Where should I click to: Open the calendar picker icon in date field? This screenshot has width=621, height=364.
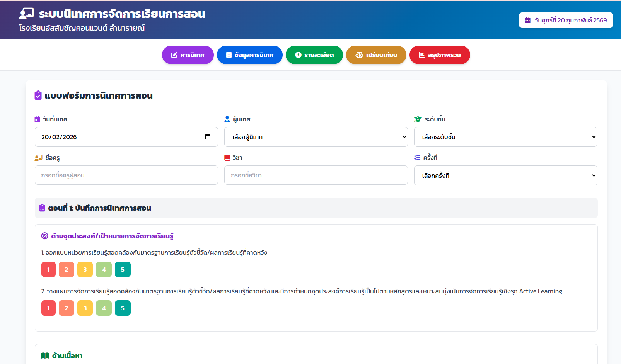tap(208, 137)
